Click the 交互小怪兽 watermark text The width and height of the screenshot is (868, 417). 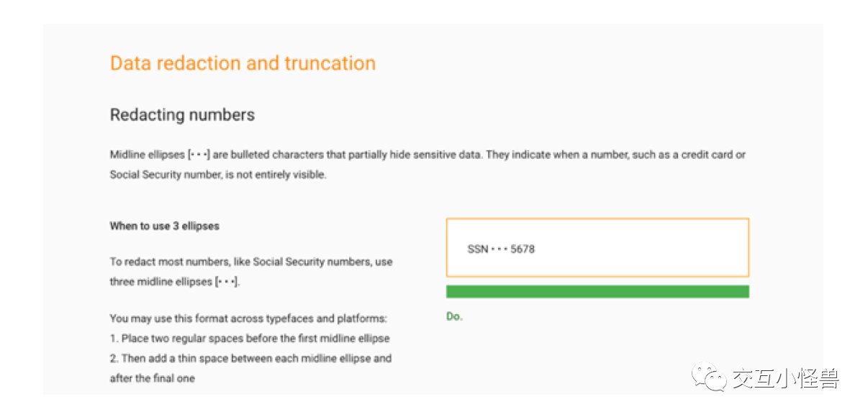coord(785,378)
